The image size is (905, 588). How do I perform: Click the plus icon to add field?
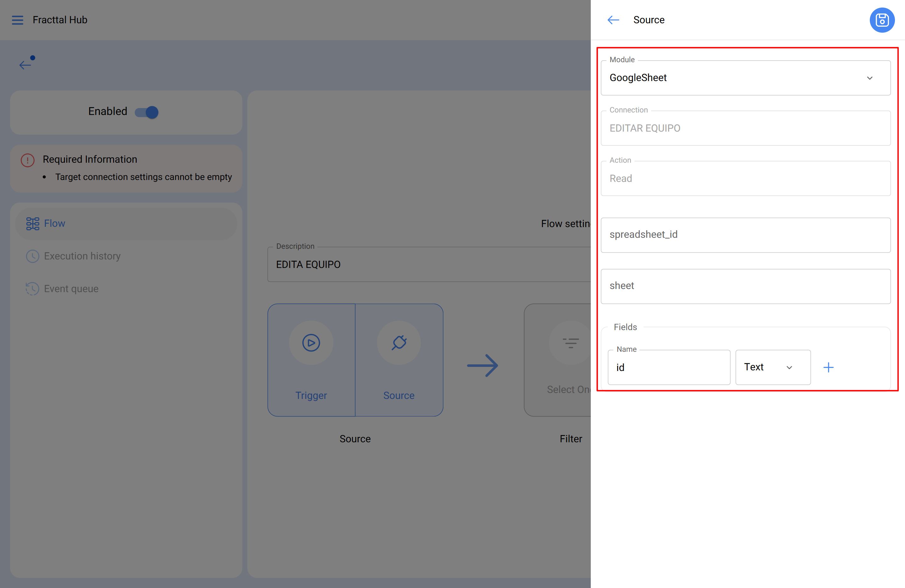(x=828, y=367)
